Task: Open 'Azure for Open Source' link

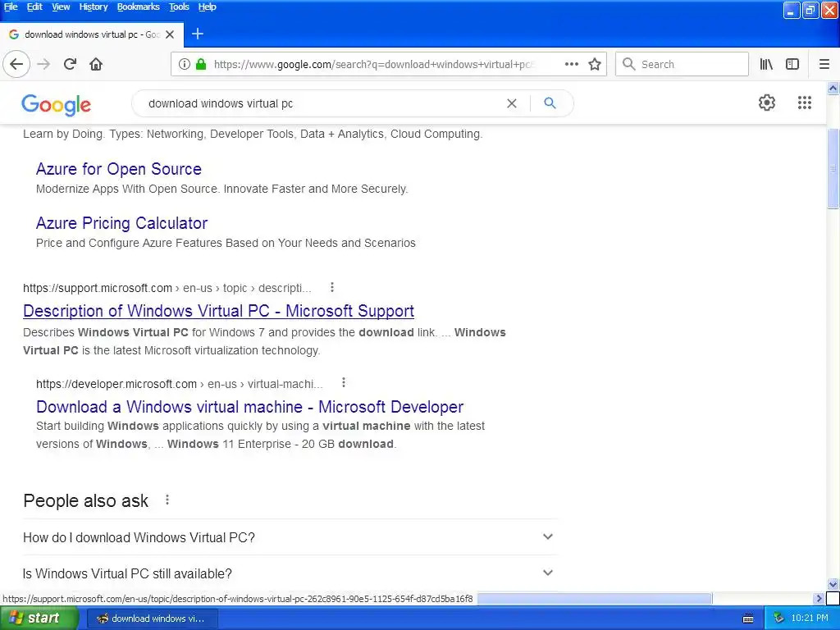Action: (118, 169)
